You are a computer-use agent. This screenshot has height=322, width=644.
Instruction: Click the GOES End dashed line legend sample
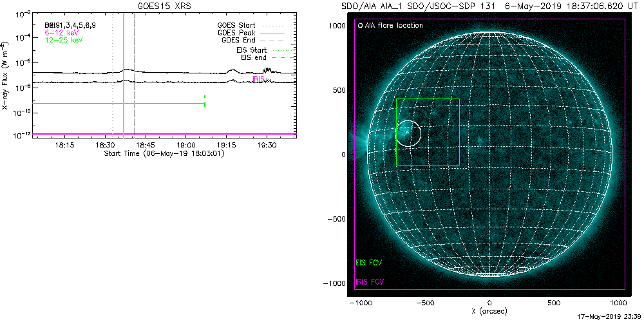coord(282,40)
